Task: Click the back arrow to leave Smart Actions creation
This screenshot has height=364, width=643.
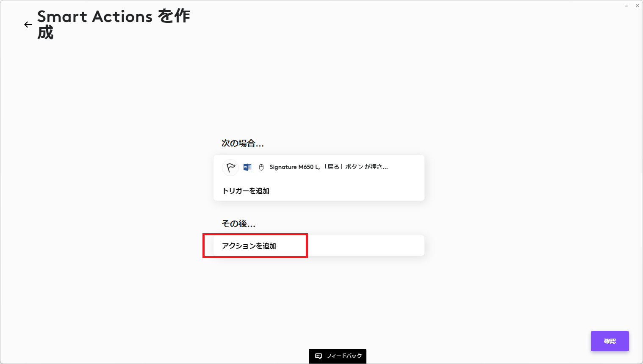Action: (28, 24)
